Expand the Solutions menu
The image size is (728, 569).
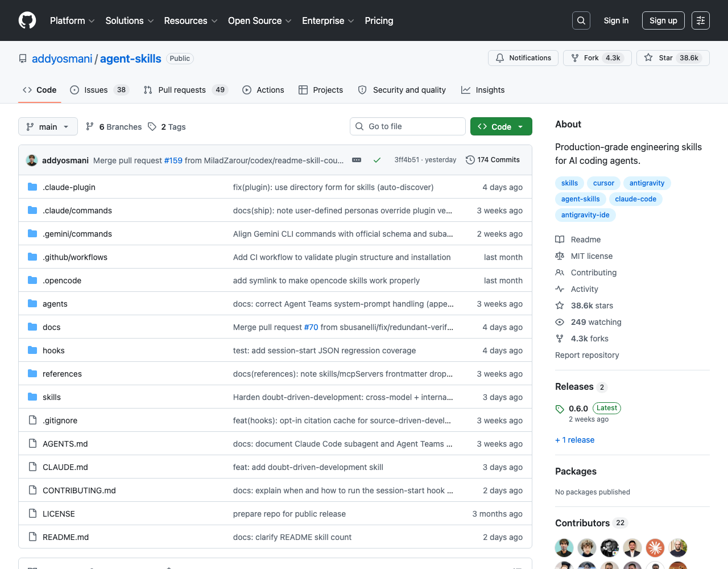pos(130,20)
